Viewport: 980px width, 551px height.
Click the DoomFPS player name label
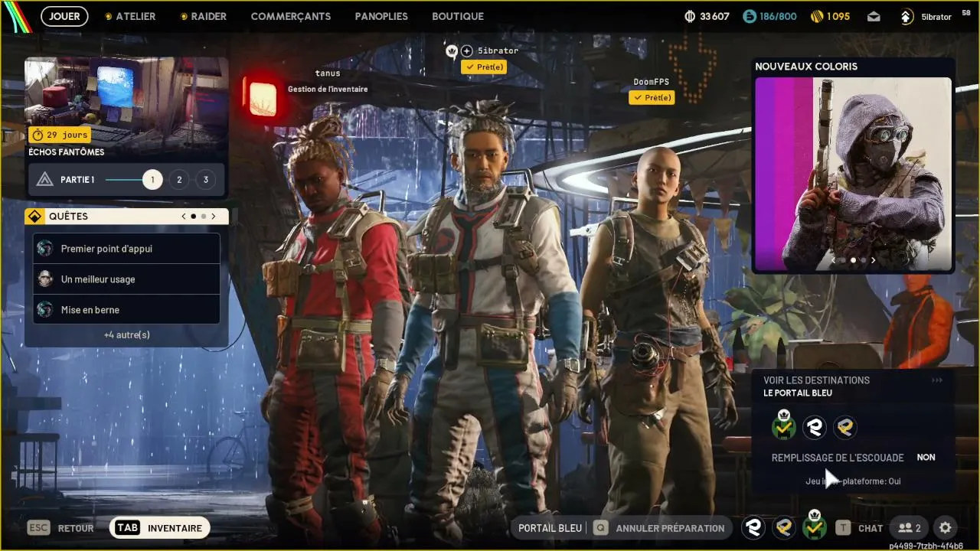click(x=652, y=82)
